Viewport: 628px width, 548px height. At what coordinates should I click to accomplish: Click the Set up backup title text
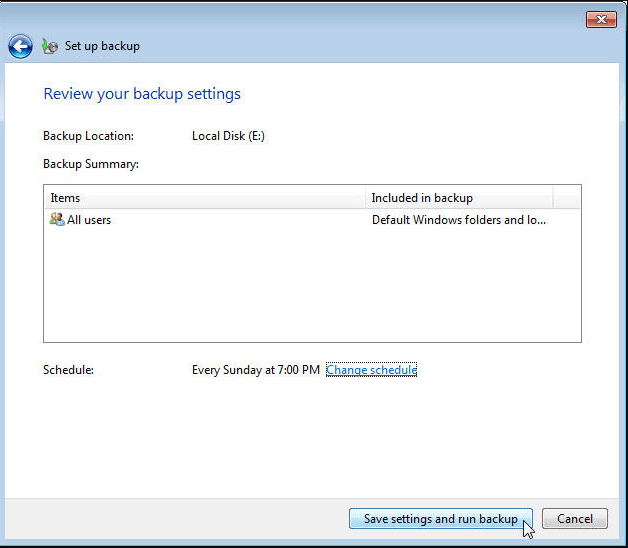coord(102,46)
